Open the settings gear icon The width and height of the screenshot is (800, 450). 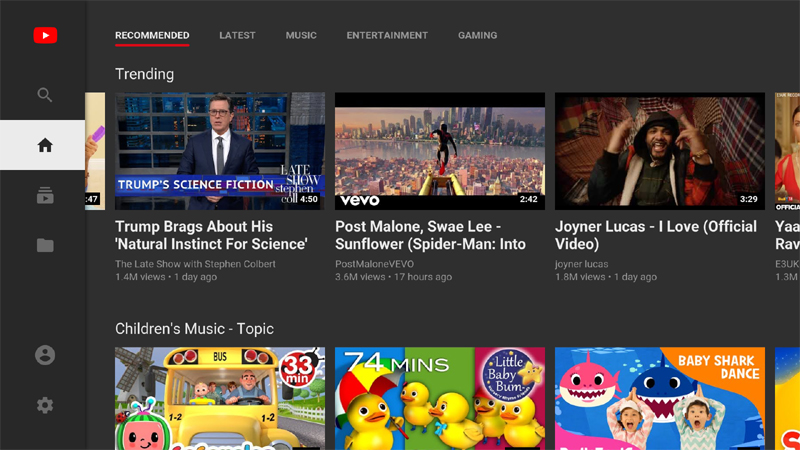pyautogui.click(x=45, y=405)
